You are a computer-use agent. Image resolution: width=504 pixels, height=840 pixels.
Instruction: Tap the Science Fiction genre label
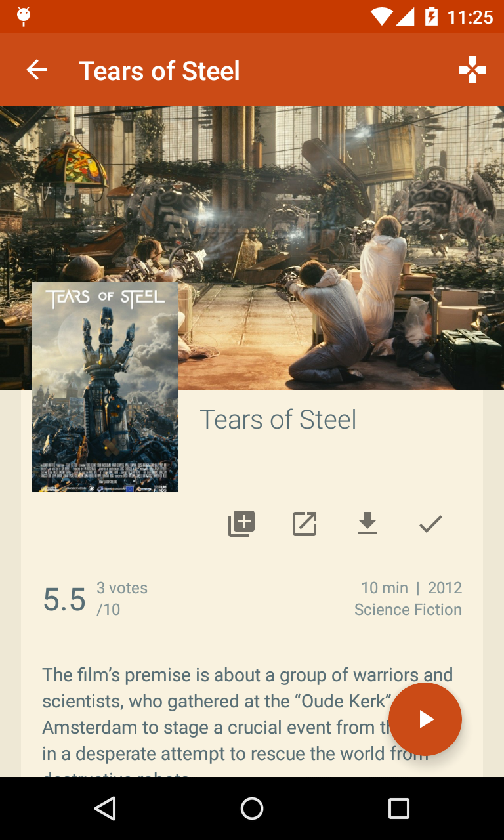(x=408, y=610)
